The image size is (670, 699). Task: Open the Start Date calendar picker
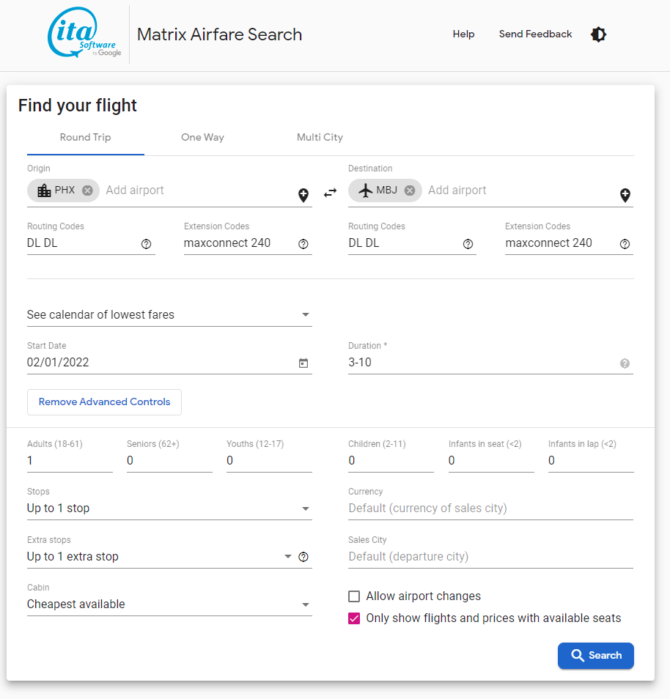[x=303, y=363]
